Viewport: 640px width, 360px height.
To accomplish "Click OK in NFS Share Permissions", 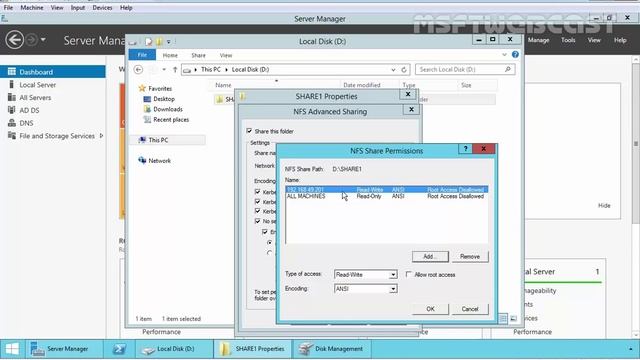I will [430, 309].
